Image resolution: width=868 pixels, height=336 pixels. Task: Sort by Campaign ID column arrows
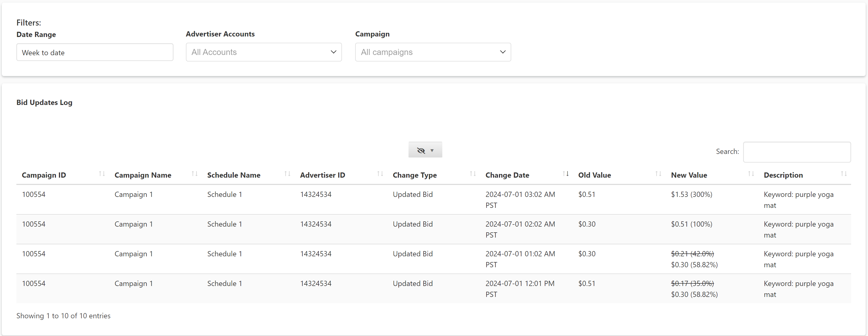point(102,174)
